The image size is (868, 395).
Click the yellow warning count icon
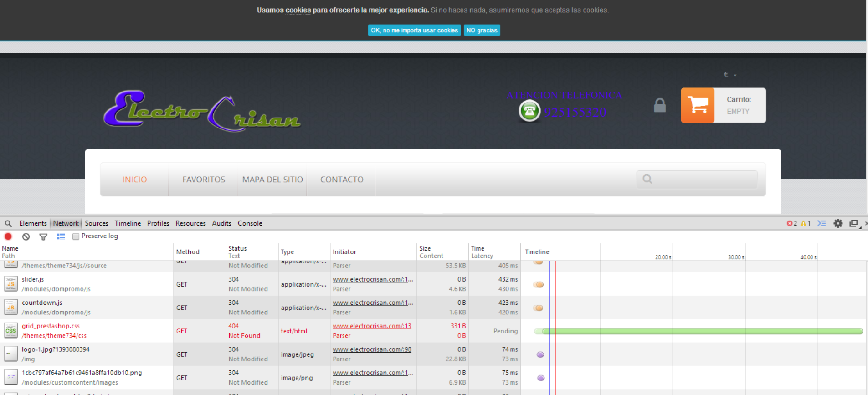[x=803, y=223]
